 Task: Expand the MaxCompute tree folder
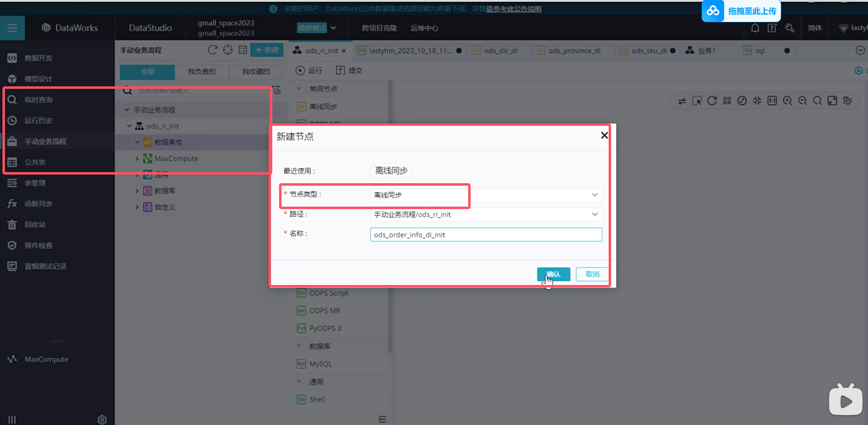[137, 159]
